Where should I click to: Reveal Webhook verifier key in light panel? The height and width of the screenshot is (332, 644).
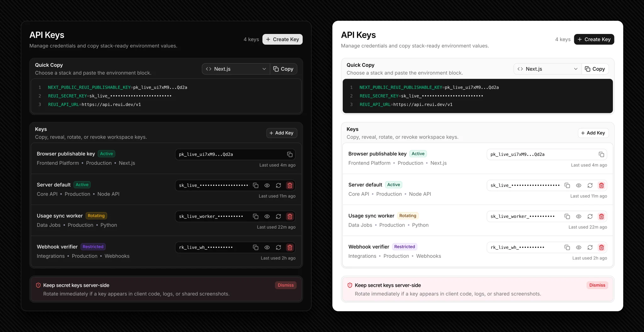579,247
